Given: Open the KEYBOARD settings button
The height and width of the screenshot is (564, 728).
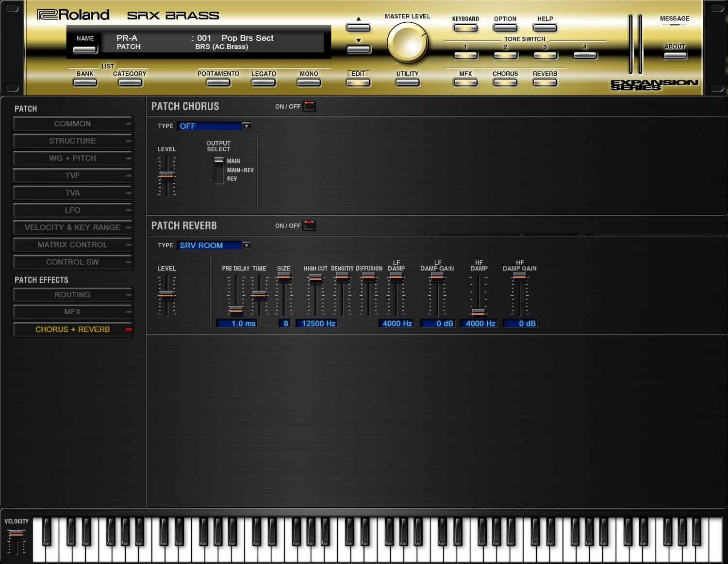Looking at the screenshot, I should point(465,28).
